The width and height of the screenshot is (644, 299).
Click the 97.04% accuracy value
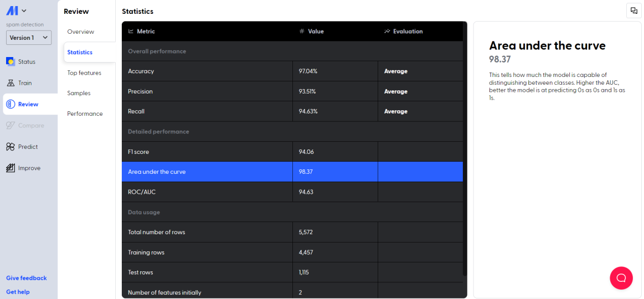pos(308,71)
